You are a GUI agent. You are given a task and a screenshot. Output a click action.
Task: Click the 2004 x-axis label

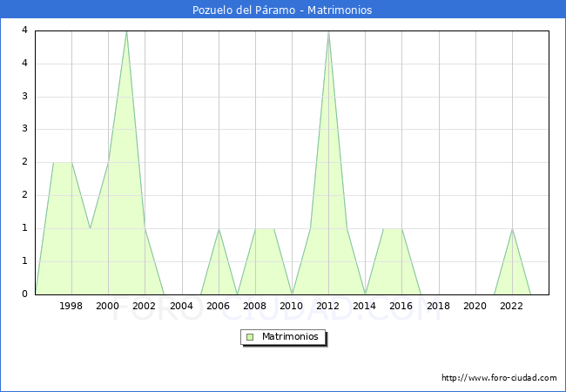tap(182, 306)
